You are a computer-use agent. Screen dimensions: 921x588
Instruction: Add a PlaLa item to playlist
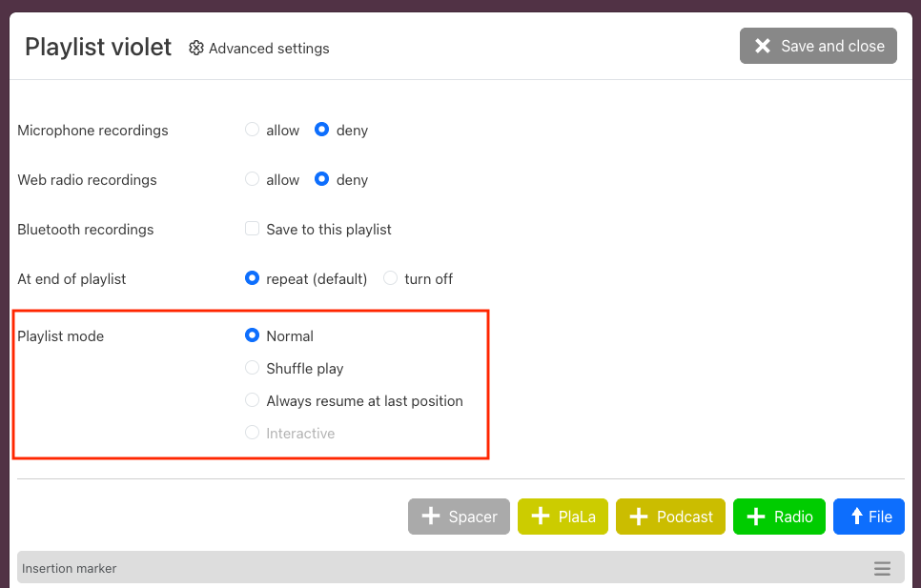click(563, 517)
